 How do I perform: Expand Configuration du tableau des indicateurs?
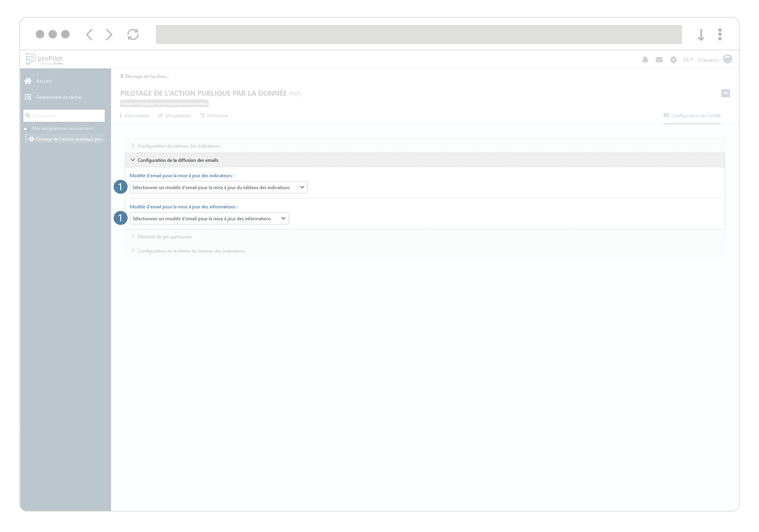pyautogui.click(x=179, y=146)
